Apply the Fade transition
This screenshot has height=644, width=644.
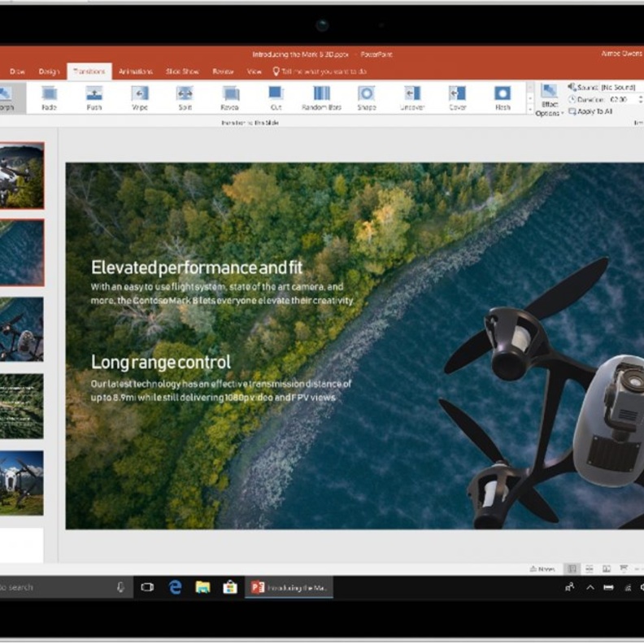(49, 98)
